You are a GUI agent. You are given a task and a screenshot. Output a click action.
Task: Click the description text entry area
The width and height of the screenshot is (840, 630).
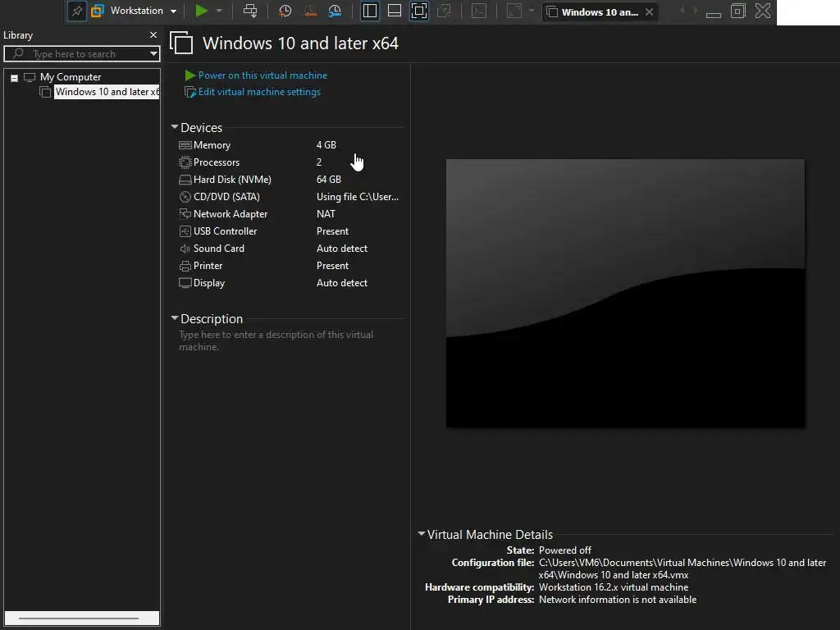pyautogui.click(x=276, y=340)
